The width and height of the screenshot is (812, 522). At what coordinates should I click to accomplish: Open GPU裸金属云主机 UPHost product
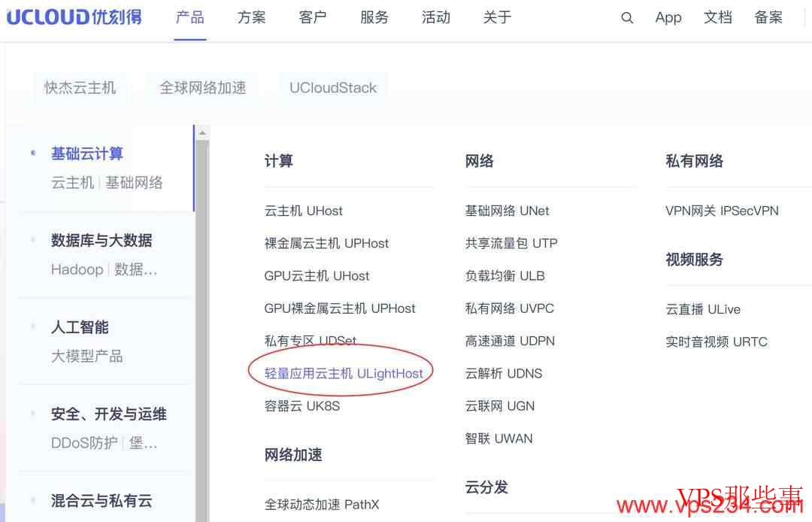point(340,308)
